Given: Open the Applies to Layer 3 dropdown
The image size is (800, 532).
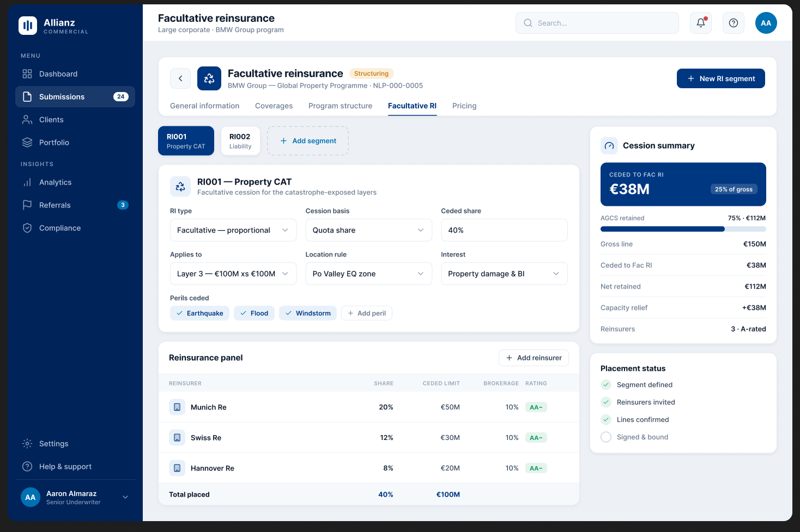Looking at the screenshot, I should (233, 274).
